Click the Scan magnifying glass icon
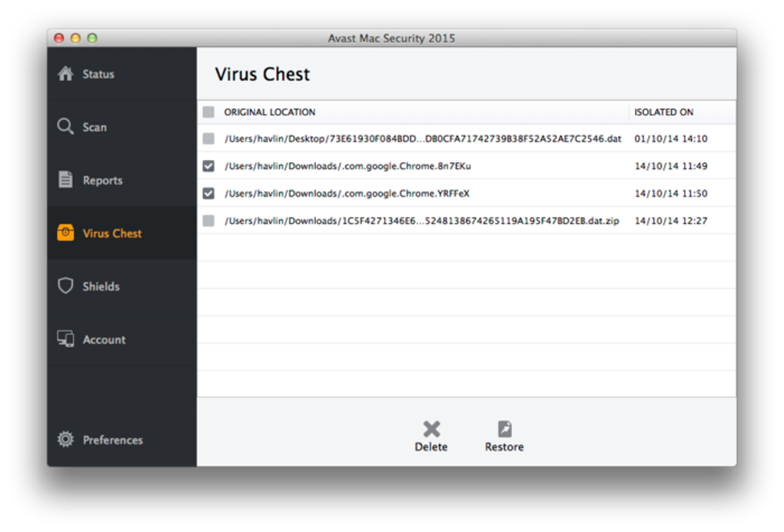The width and height of the screenshot is (784, 532). 65,126
